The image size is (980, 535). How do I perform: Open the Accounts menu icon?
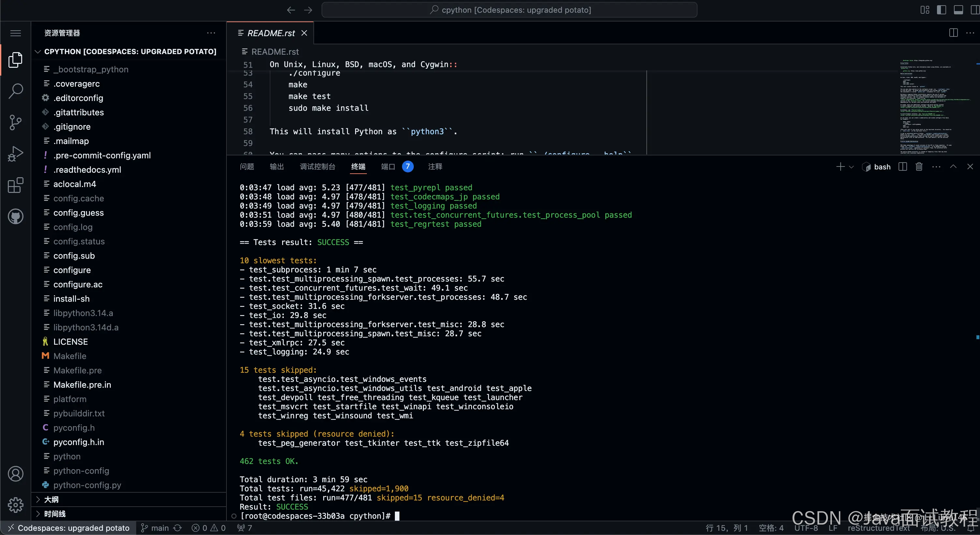[x=16, y=474]
